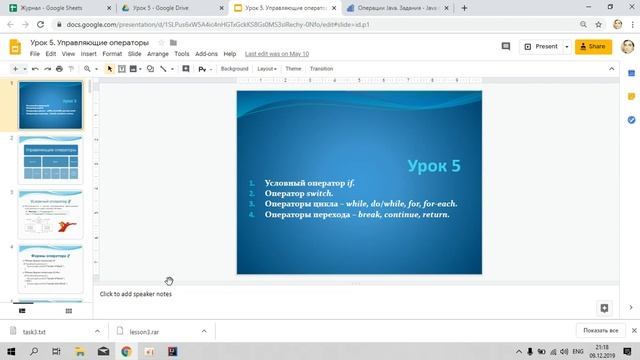Screen dimensions: 640x360
Task: Click the undo arrow in toolbar
Action: click(35, 69)
